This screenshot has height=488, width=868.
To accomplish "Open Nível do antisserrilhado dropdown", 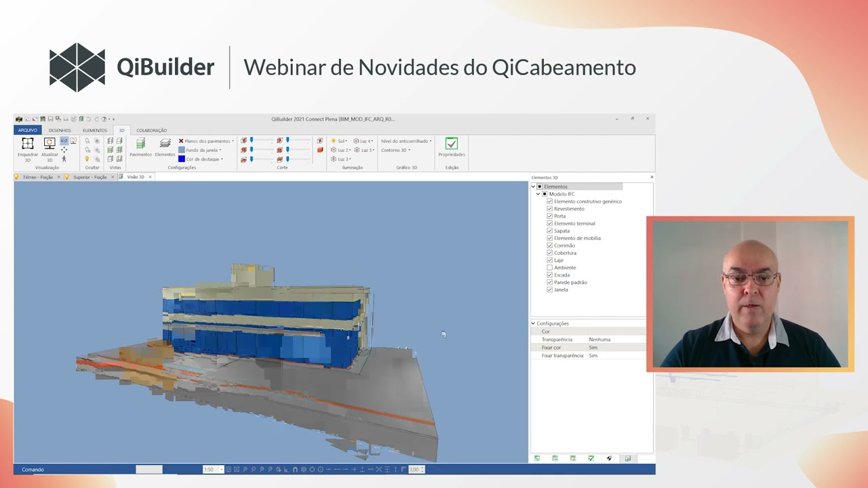I will click(x=406, y=141).
